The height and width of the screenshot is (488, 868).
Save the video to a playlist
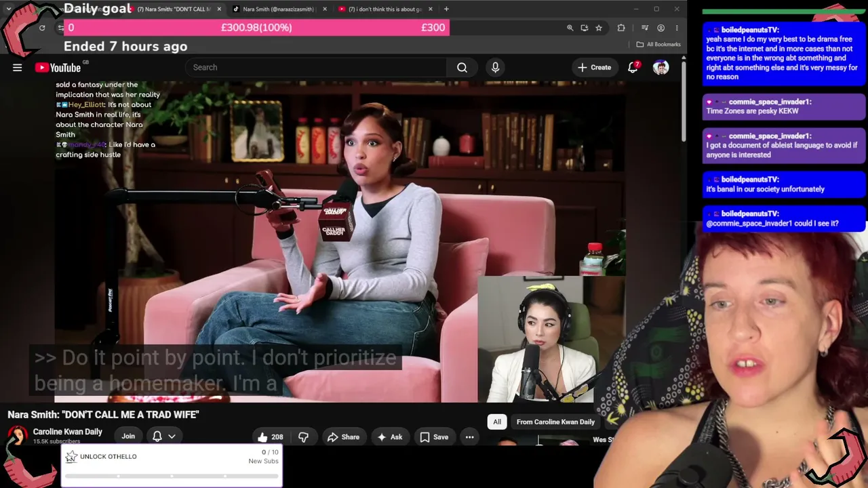pos(434,437)
